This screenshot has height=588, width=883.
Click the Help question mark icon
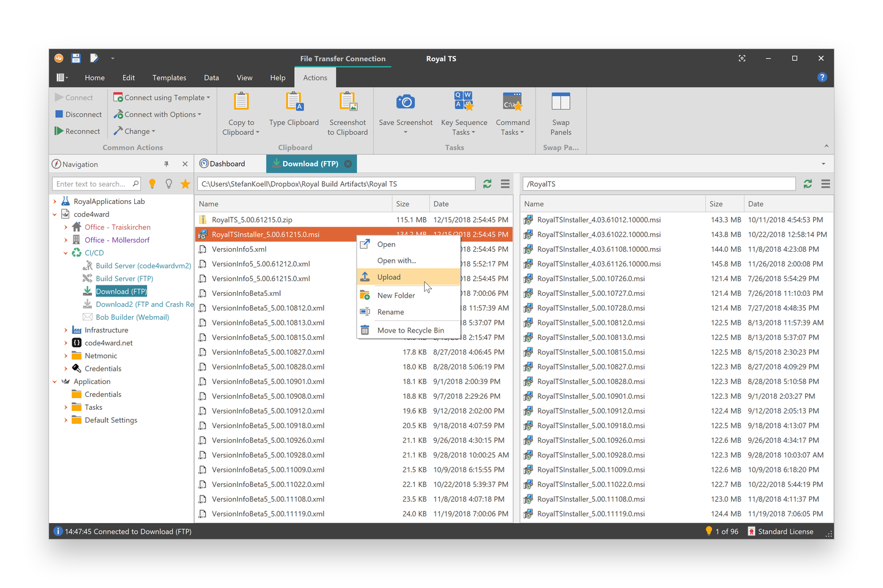coord(822,77)
